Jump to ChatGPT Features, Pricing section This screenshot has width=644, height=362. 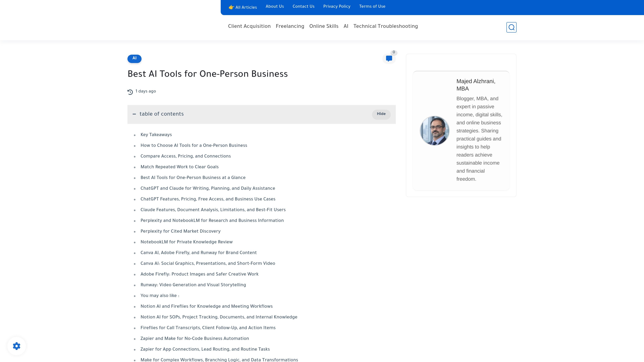click(208, 199)
